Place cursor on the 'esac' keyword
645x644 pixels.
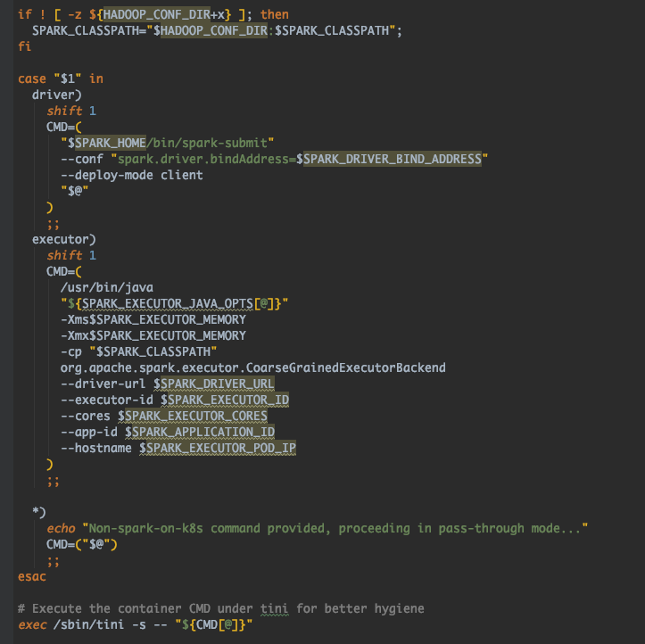31,576
